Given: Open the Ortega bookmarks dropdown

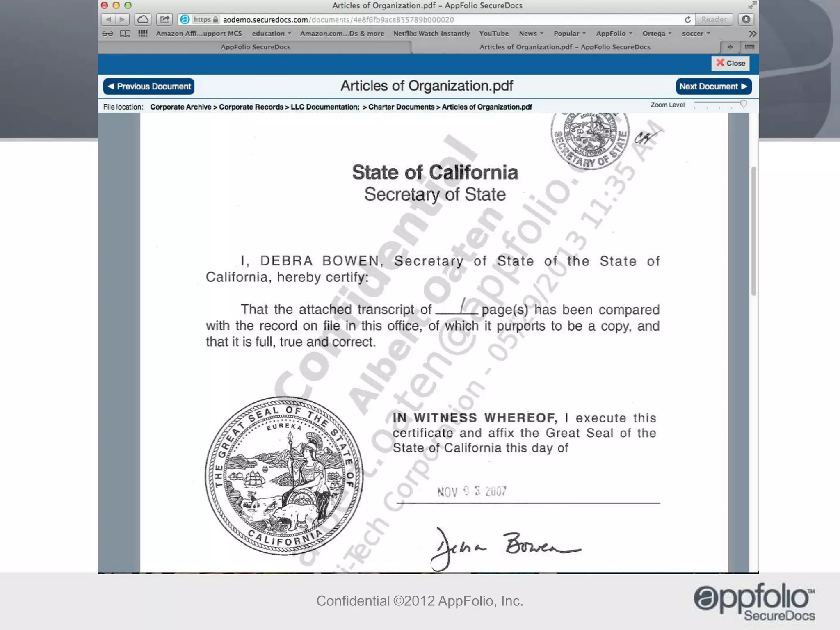Looking at the screenshot, I should tap(657, 33).
